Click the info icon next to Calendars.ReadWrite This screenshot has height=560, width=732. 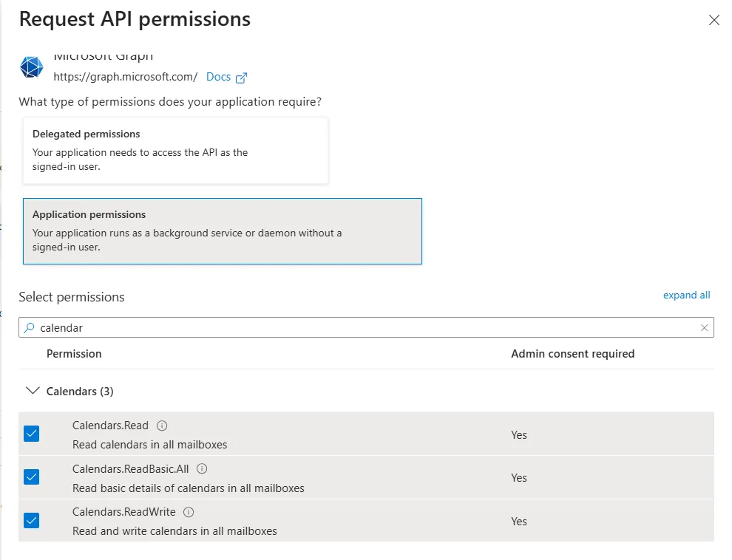pos(189,512)
